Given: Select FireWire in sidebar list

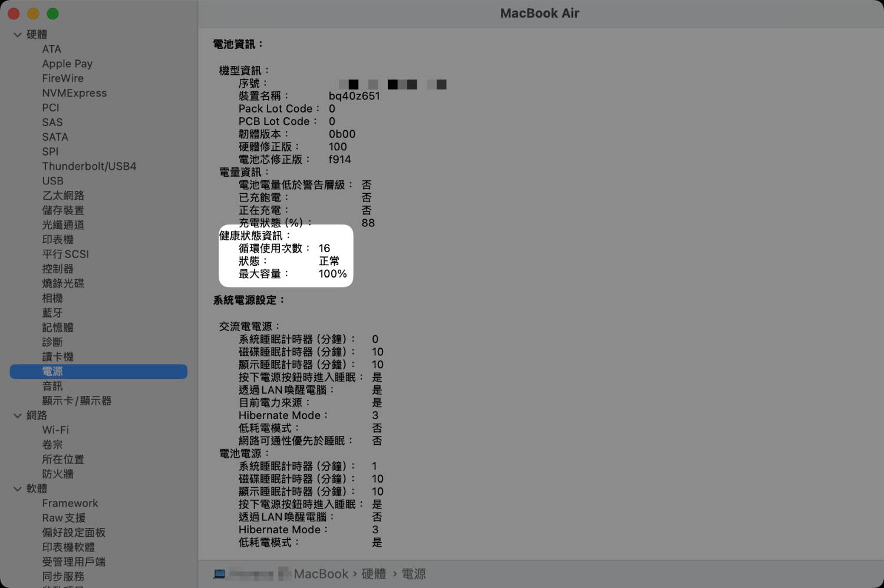Looking at the screenshot, I should click(x=62, y=78).
